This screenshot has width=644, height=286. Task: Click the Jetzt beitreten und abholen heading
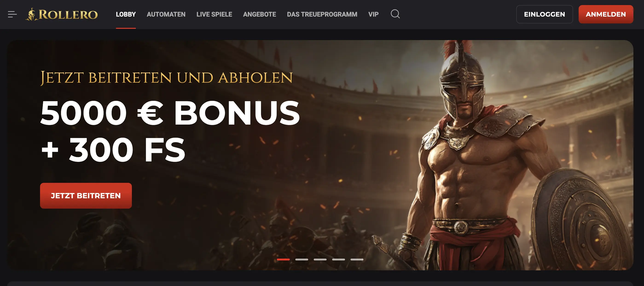(166, 78)
